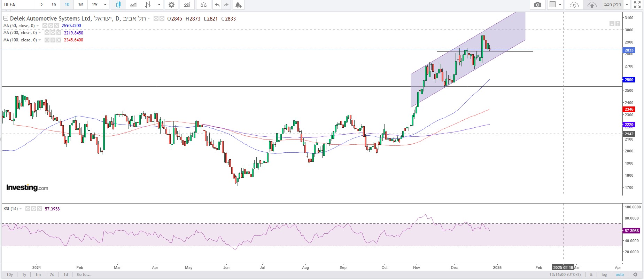
Task: Redo the chart action
Action: [x=226, y=5]
